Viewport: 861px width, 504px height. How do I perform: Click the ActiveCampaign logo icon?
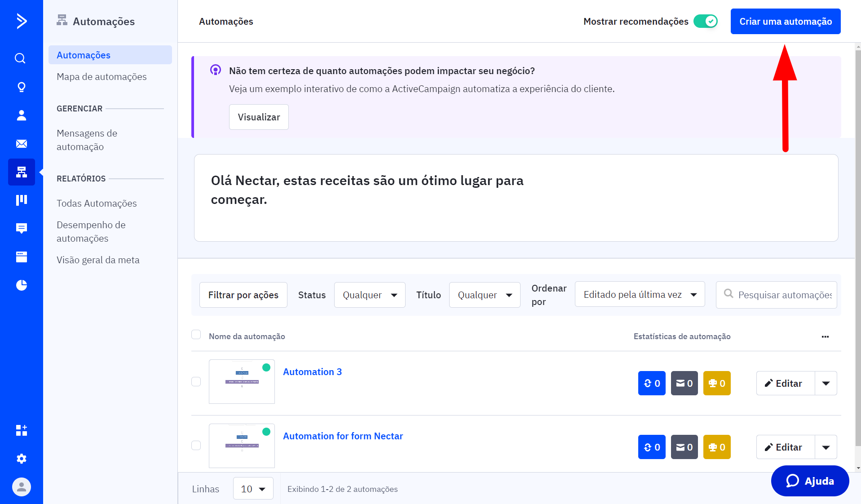(x=21, y=21)
